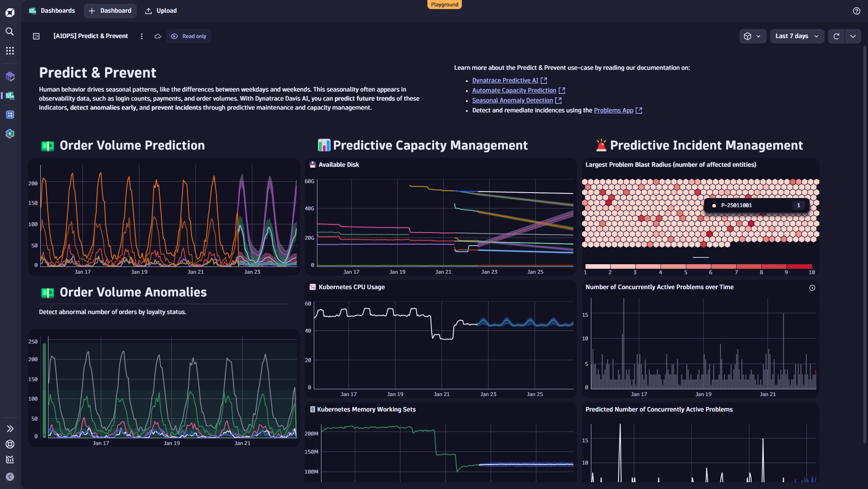Click the Problems App link
The image size is (868, 489).
coord(613,110)
